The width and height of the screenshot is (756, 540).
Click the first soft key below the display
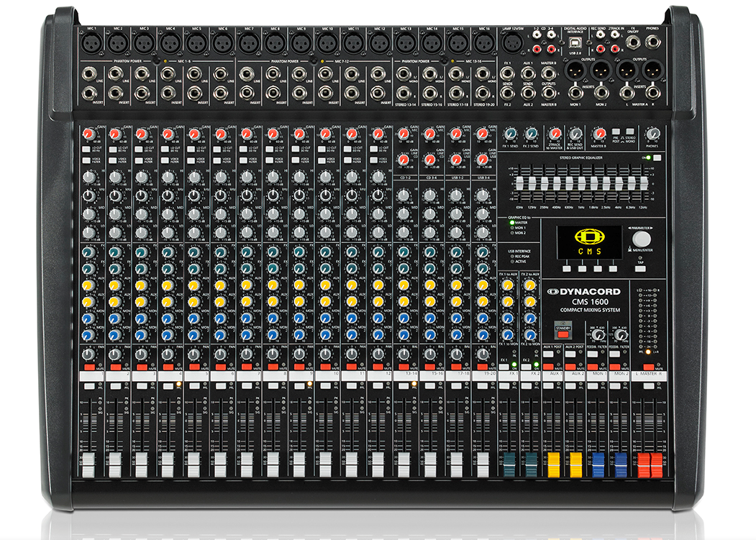coord(567,268)
